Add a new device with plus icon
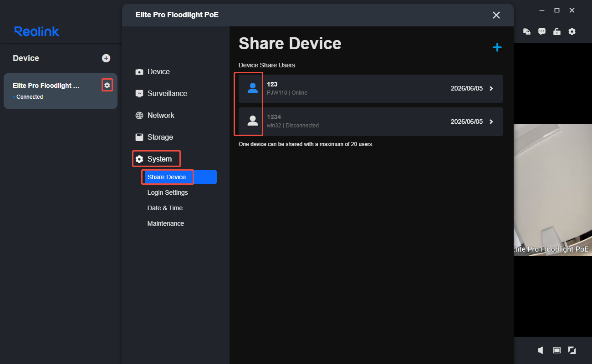This screenshot has height=364, width=592. 106,58
